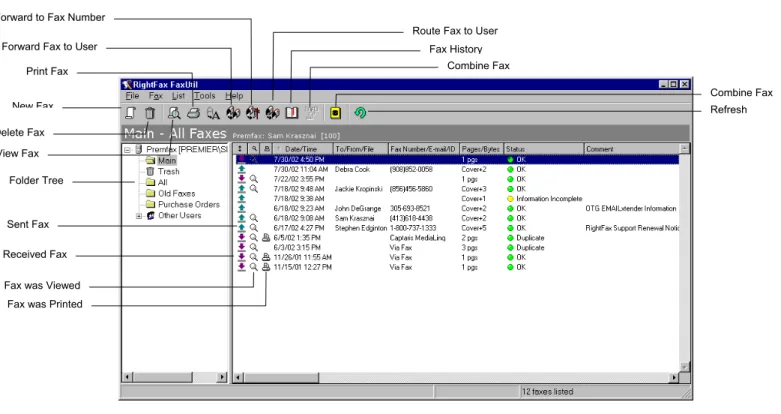Image resolution: width=781 pixels, height=414 pixels.
Task: Select the Purchase Orders folder
Action: click(x=189, y=204)
